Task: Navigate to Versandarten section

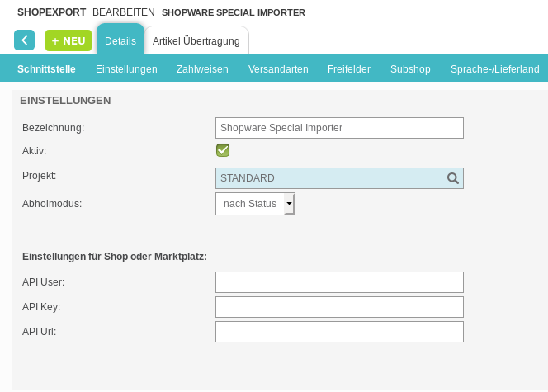Action: click(278, 69)
